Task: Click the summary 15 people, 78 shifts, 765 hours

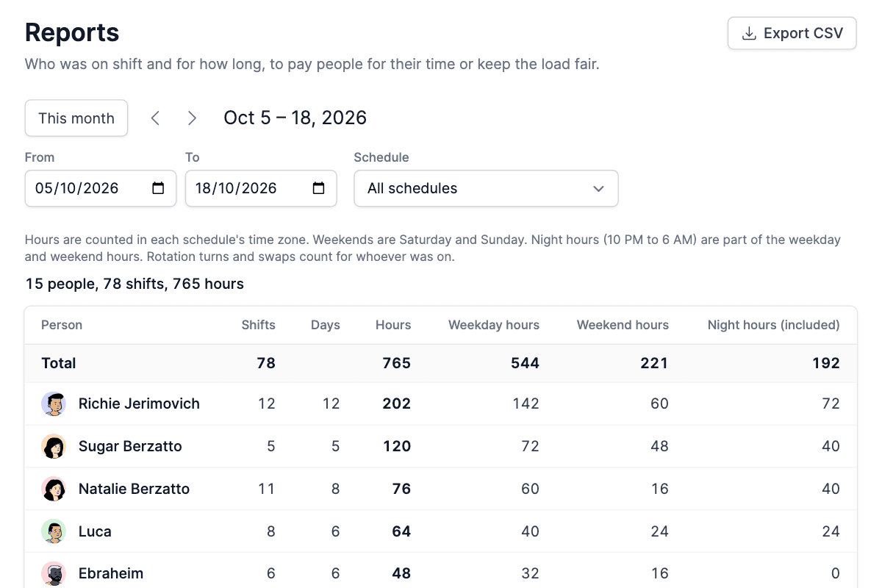Action: 135,284
